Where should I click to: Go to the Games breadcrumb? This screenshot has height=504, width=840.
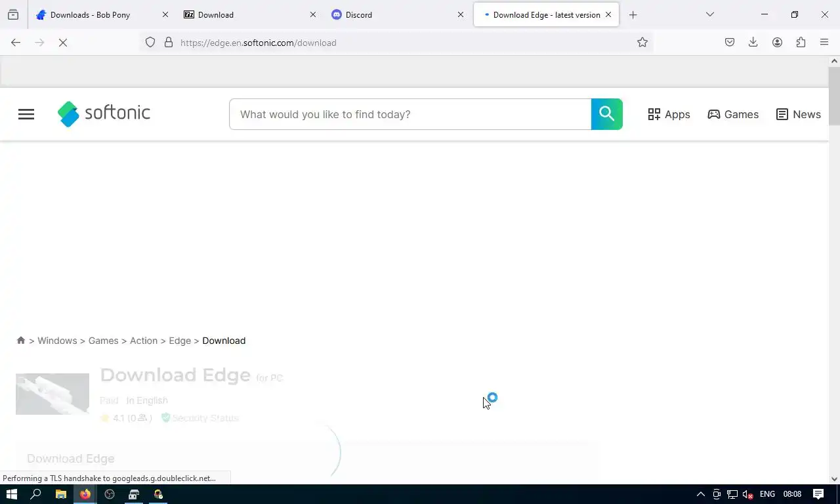click(104, 341)
